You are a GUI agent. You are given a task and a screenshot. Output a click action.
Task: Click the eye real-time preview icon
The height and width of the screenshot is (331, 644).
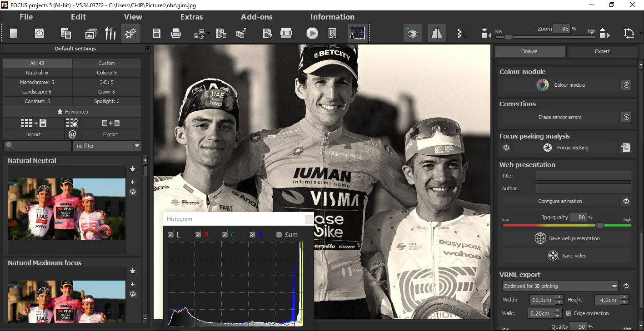[412, 33]
